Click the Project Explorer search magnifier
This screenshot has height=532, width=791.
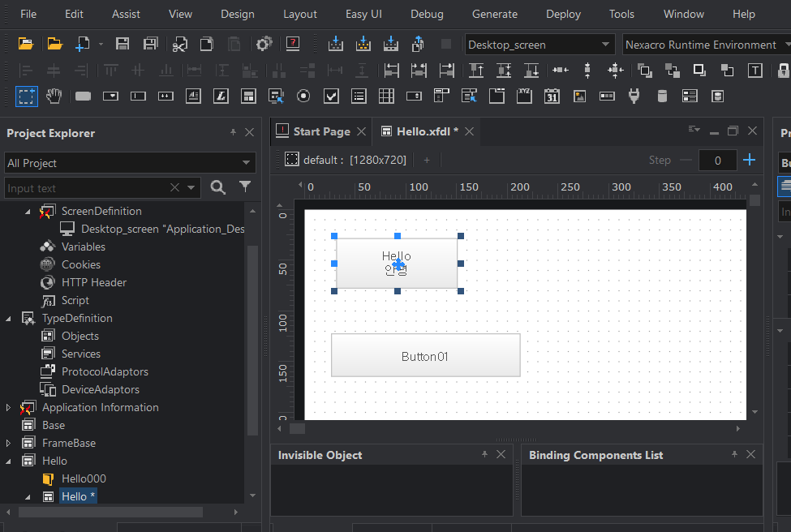coord(218,187)
